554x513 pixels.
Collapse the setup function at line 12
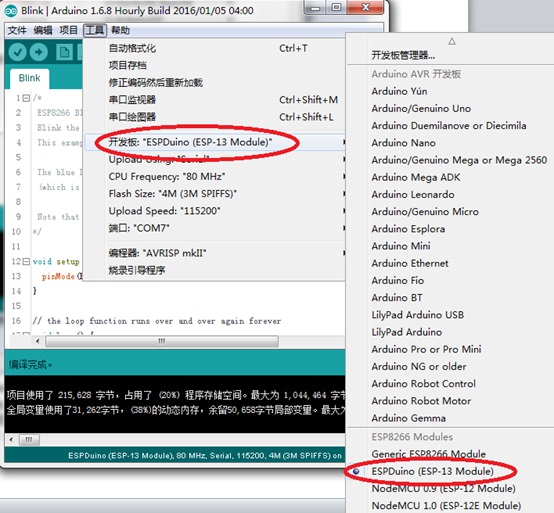(26, 261)
